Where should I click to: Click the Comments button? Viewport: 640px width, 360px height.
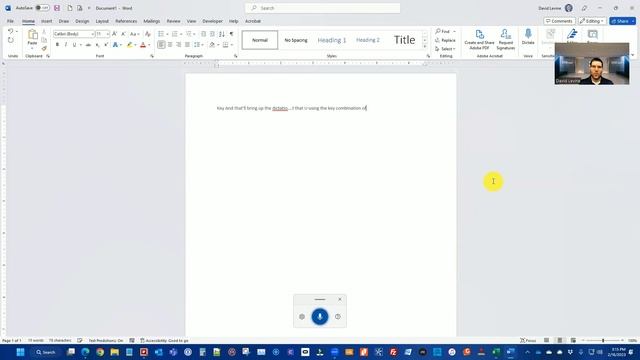point(559,21)
